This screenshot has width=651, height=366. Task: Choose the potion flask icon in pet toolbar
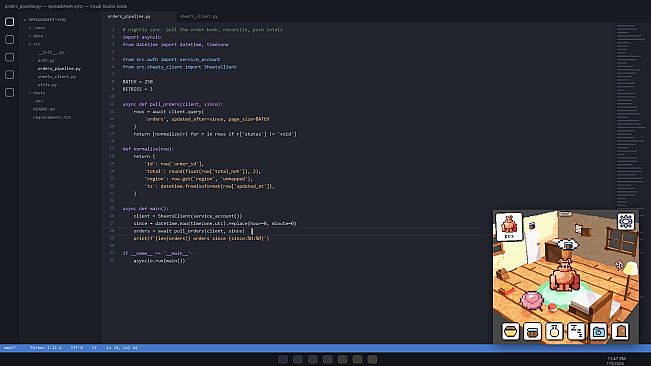(554, 331)
